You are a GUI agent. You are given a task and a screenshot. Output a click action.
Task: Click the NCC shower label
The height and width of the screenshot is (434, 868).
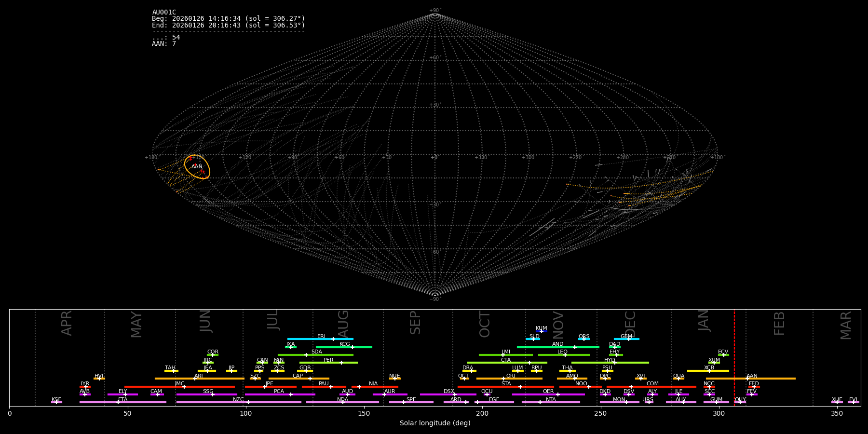click(709, 384)
